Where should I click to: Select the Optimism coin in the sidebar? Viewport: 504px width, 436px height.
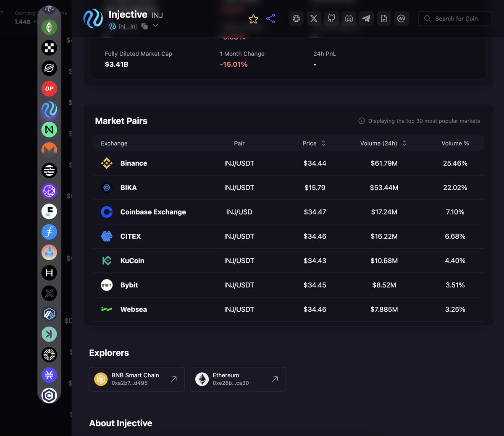[x=49, y=89]
